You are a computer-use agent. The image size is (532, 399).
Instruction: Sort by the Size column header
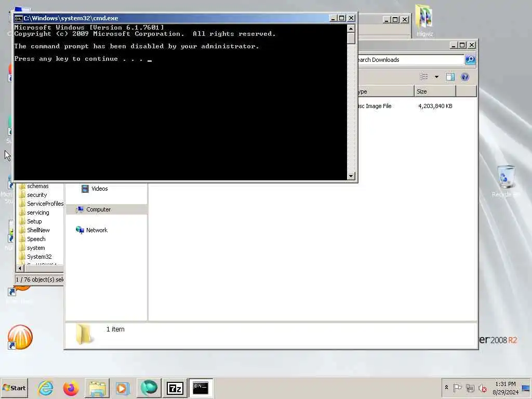(x=435, y=91)
